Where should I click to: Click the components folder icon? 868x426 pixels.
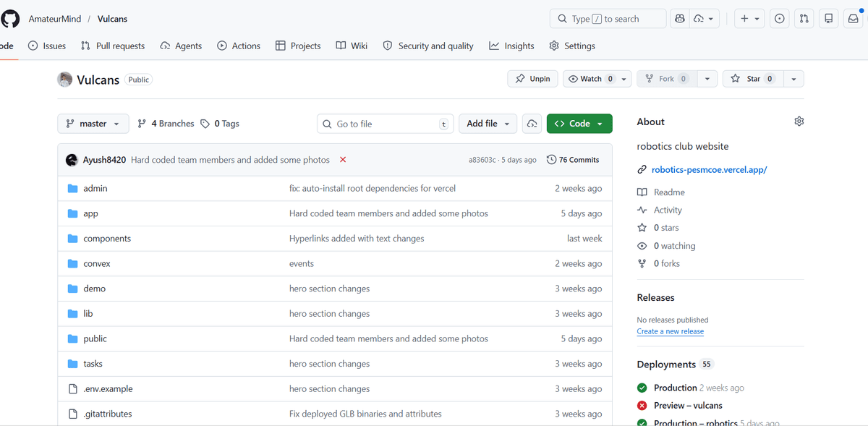point(72,239)
